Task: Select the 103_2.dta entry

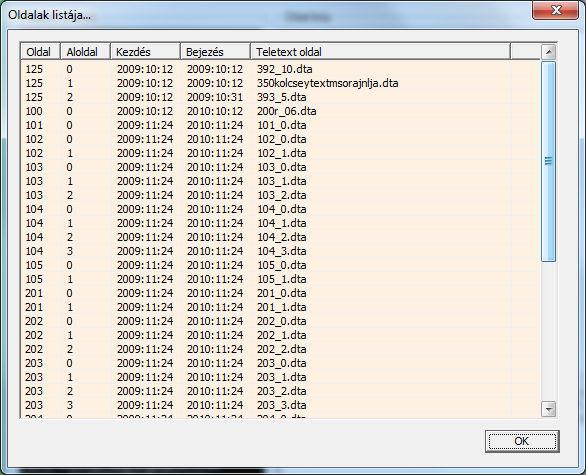Action: coord(281,195)
